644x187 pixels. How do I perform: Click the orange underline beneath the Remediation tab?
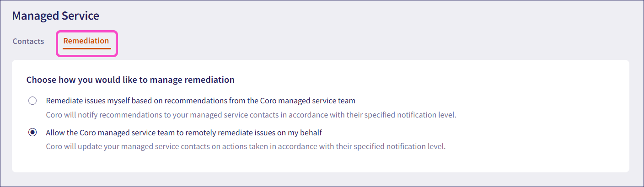tap(87, 48)
